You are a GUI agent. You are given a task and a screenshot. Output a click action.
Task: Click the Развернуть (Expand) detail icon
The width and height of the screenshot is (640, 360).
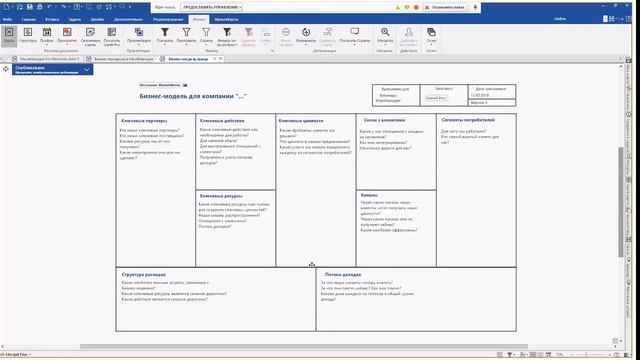click(306, 32)
